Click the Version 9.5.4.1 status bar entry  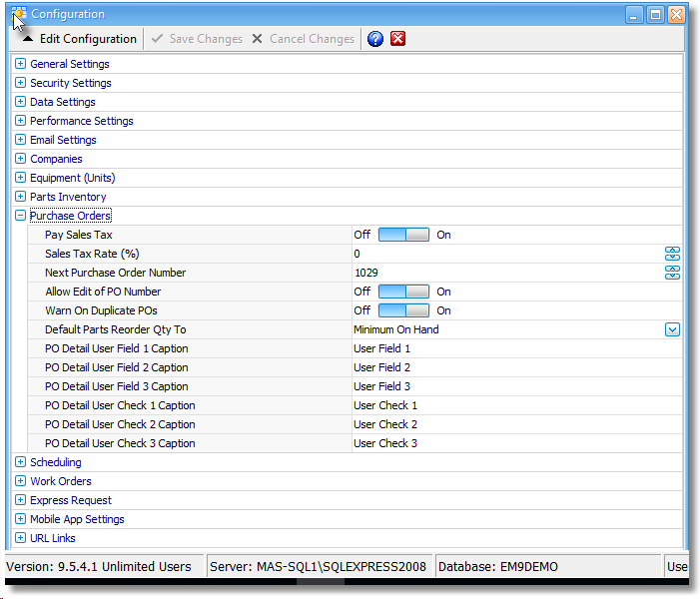pos(104,566)
